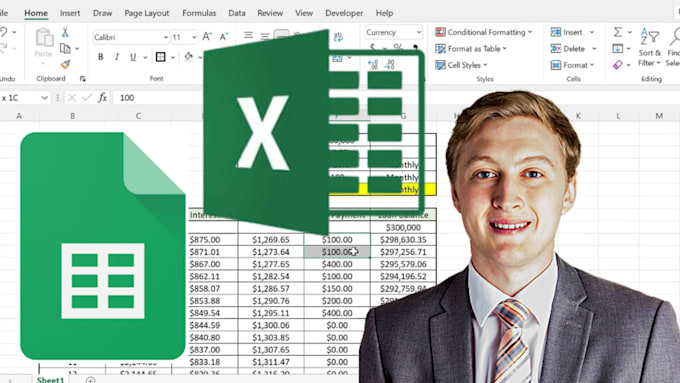Expand the Borders dropdown arrow

pos(173,57)
